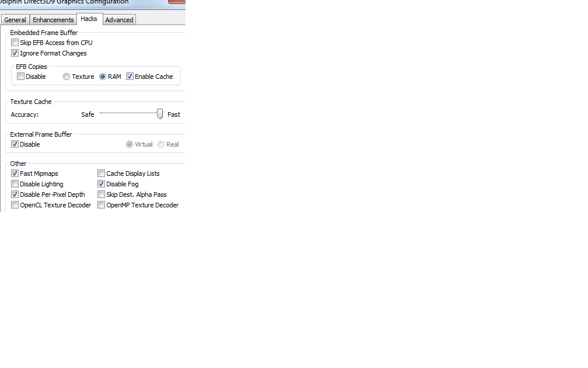Enable OpenMP Texture Decoder
The image size is (588, 368).
[x=101, y=204]
